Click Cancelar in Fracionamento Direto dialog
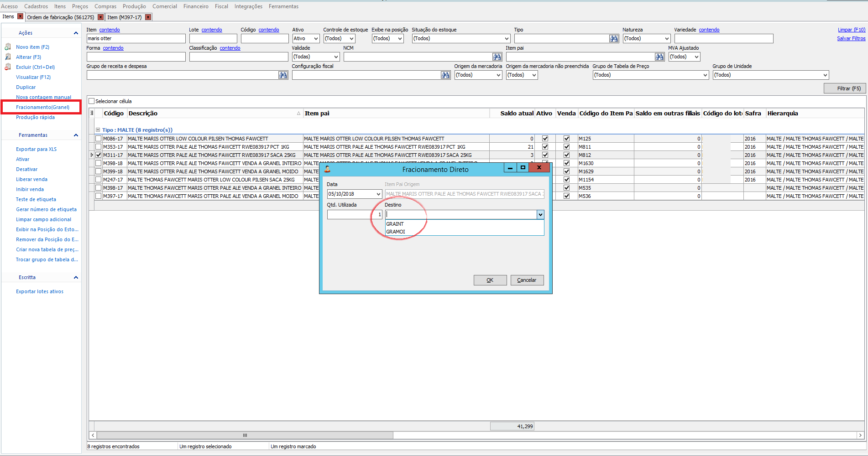The image size is (868, 456). click(527, 280)
